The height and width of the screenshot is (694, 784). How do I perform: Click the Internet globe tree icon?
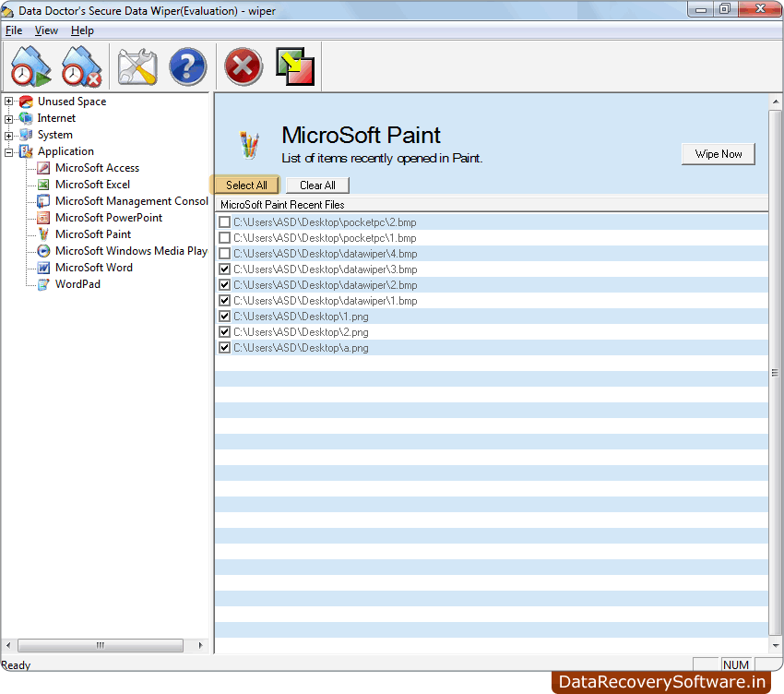pos(26,118)
